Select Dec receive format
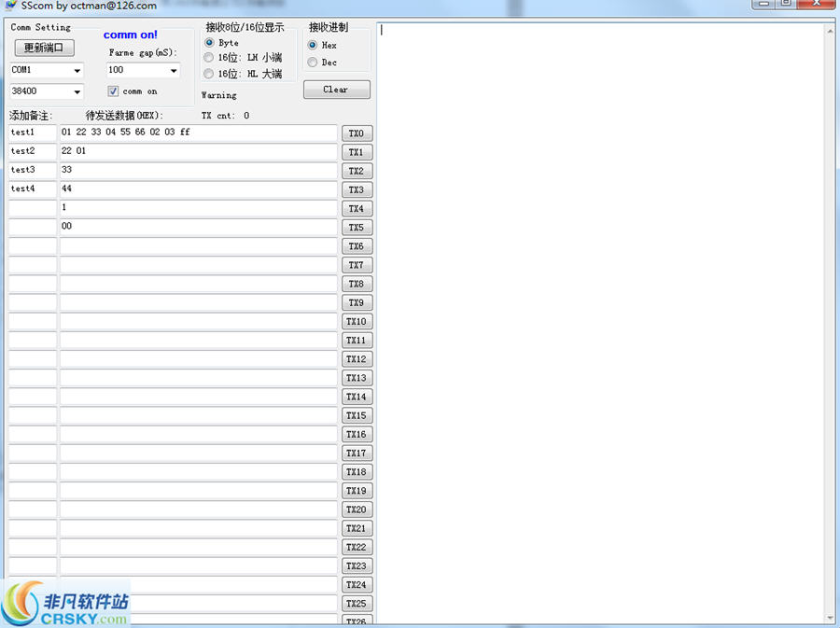Viewport: 840px width, 628px height. pos(313,63)
